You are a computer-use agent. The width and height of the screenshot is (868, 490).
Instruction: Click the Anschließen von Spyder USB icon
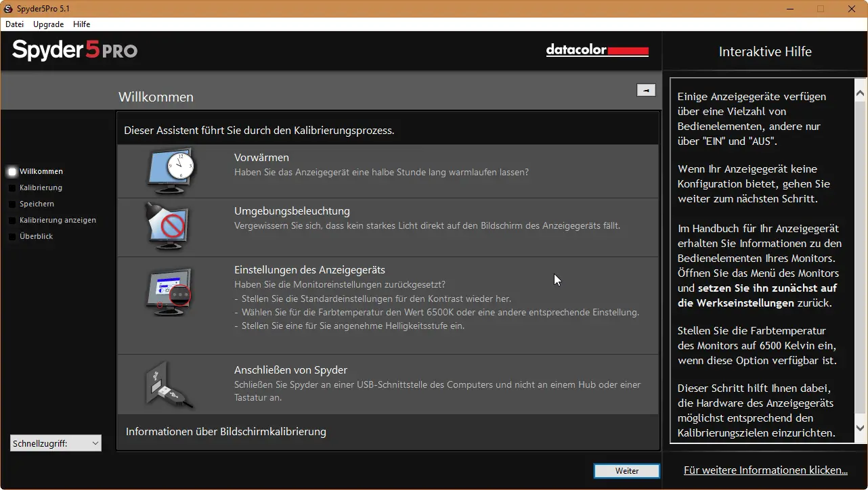pos(169,385)
